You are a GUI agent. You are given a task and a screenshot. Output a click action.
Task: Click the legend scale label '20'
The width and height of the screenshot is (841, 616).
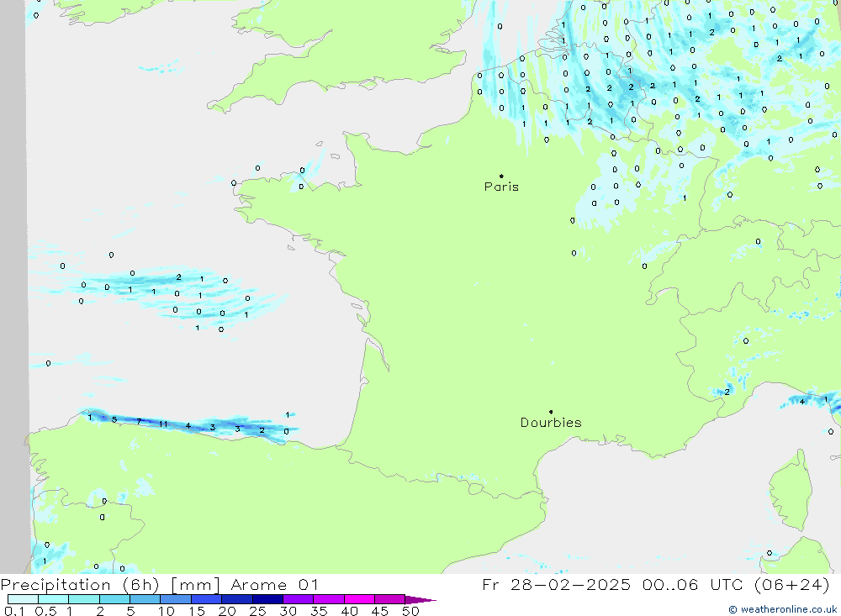click(x=227, y=611)
